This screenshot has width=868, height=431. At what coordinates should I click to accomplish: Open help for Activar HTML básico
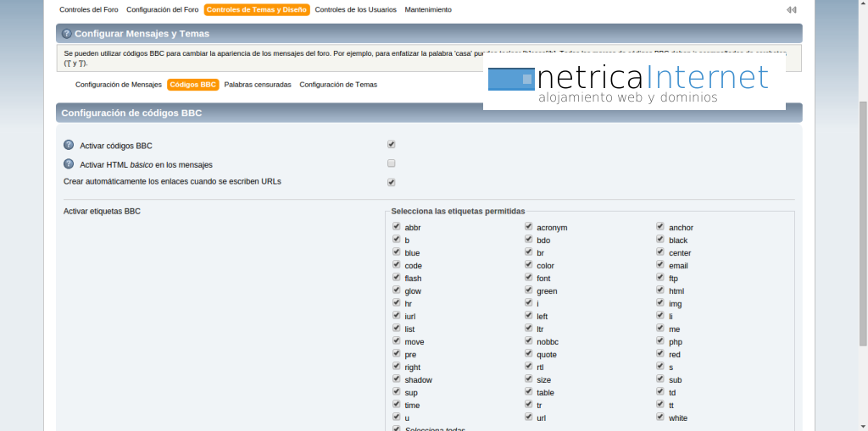click(69, 164)
